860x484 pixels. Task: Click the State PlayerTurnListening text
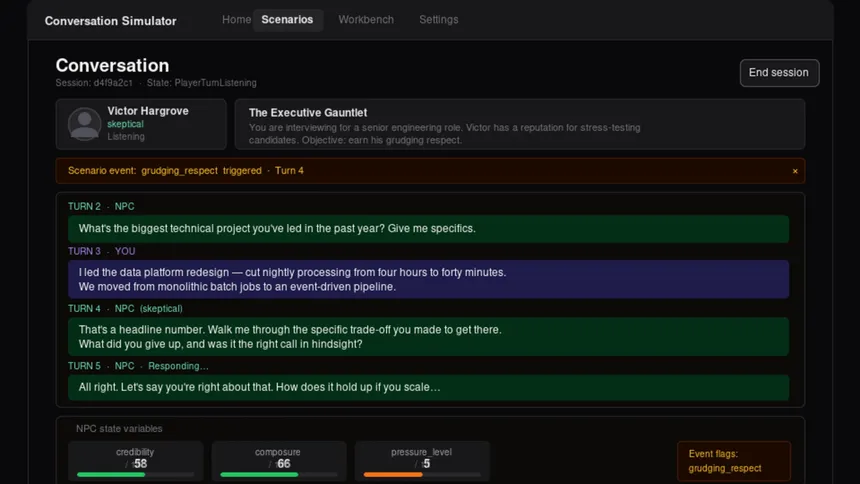[201, 83]
